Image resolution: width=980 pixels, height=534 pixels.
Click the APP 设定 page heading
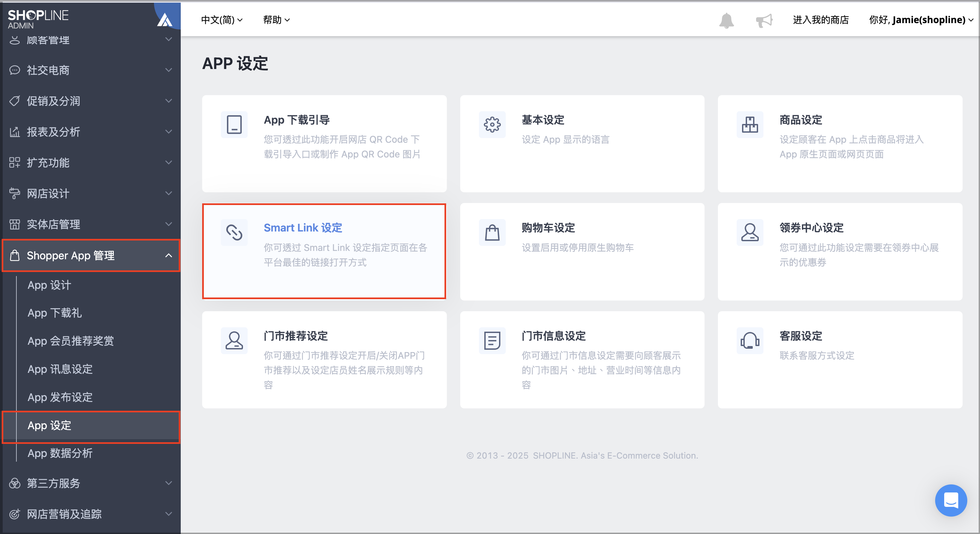(x=235, y=64)
